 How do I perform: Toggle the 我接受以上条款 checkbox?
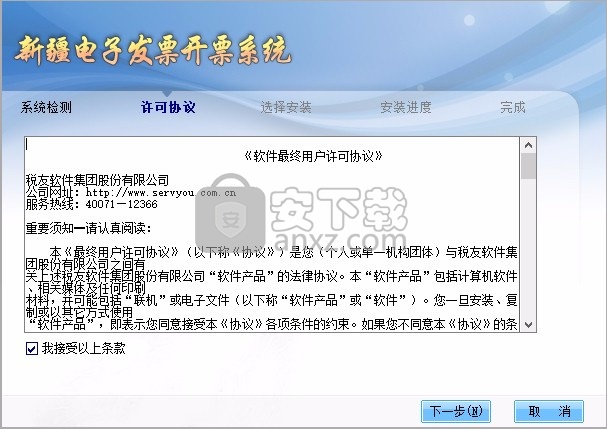tap(32, 348)
